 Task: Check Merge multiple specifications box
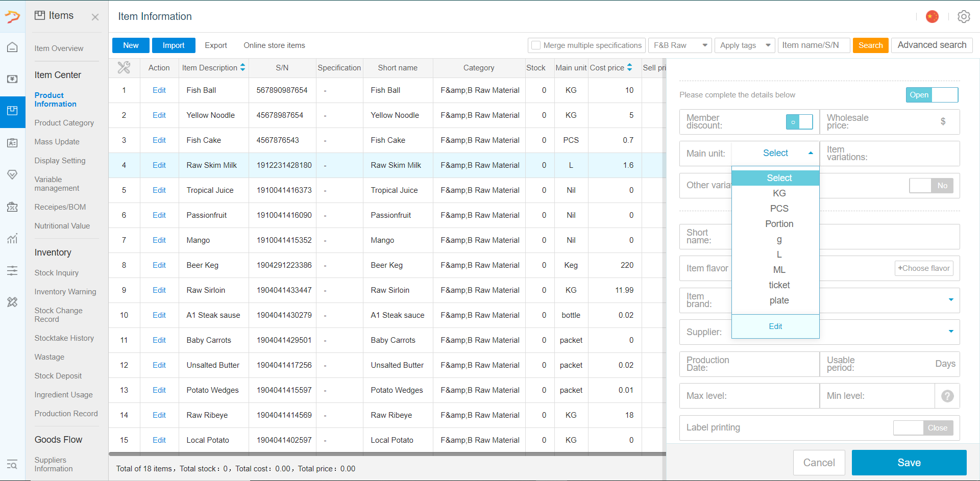[x=536, y=45]
